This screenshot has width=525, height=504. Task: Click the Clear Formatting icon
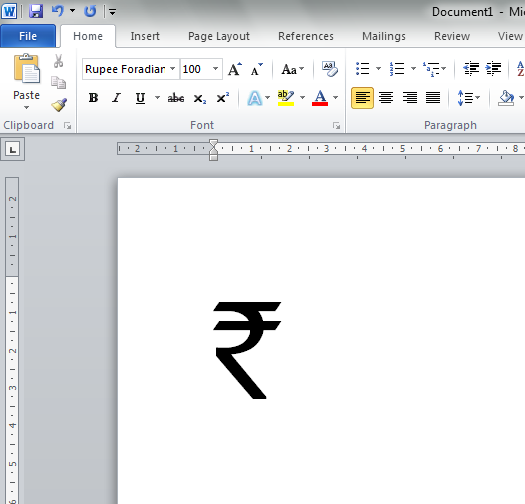coord(329,69)
